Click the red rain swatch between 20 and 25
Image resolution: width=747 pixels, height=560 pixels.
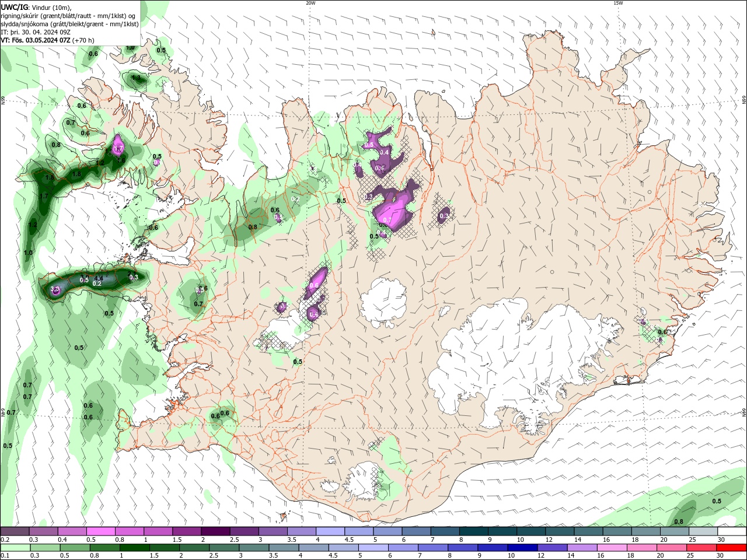tap(672, 548)
